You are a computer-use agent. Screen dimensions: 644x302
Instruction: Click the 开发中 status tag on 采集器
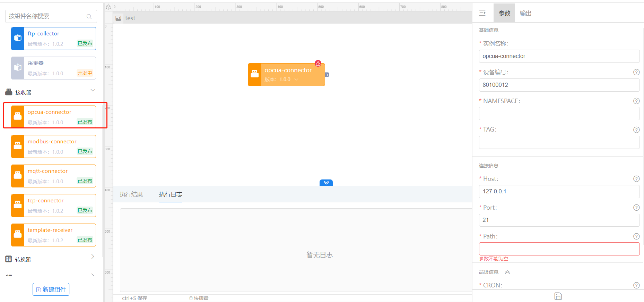coord(85,73)
